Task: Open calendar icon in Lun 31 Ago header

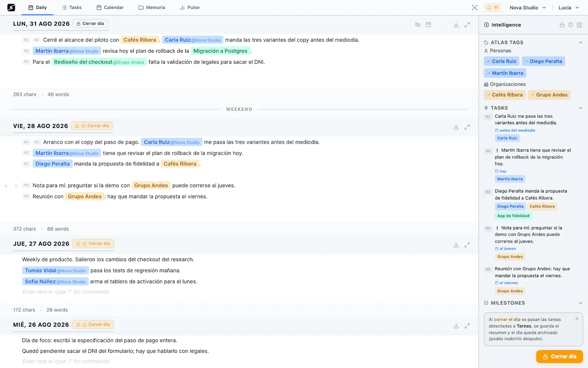Action: [x=428, y=25]
